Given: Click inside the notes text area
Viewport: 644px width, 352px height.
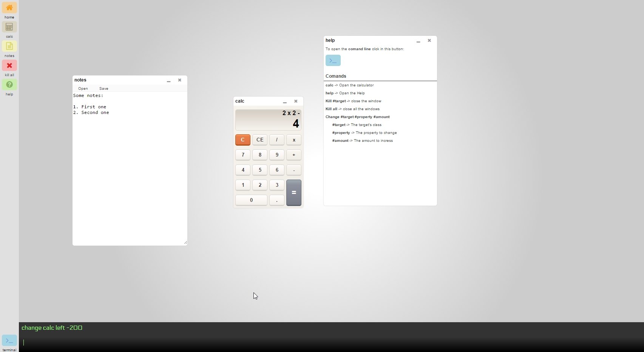Looking at the screenshot, I should pyautogui.click(x=130, y=170).
